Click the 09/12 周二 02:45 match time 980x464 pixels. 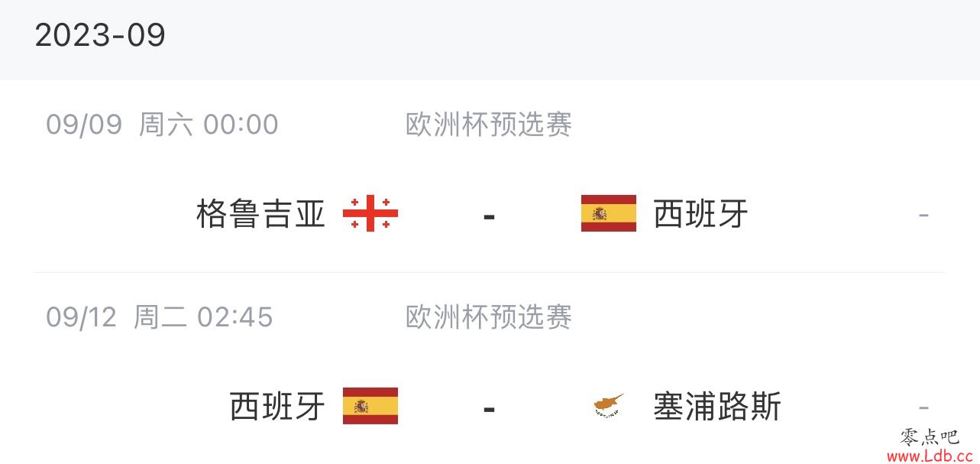[159, 317]
